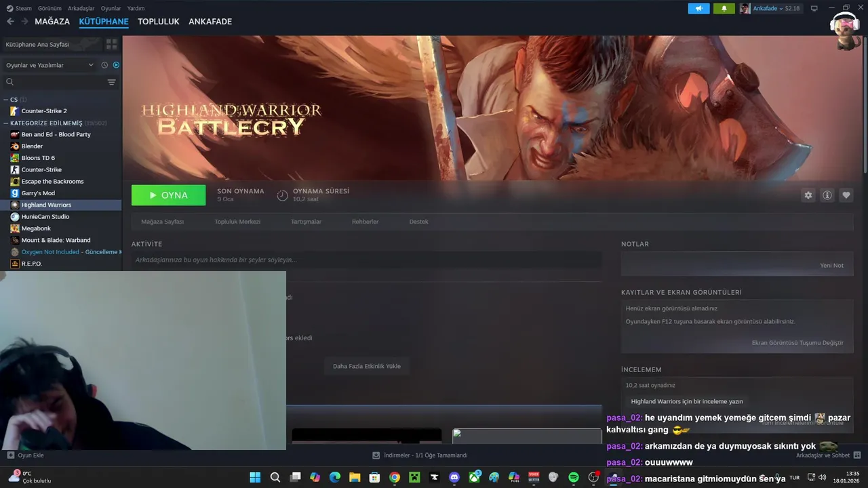
Task: Click the main page vertical scrollbar
Action: pos(864,105)
